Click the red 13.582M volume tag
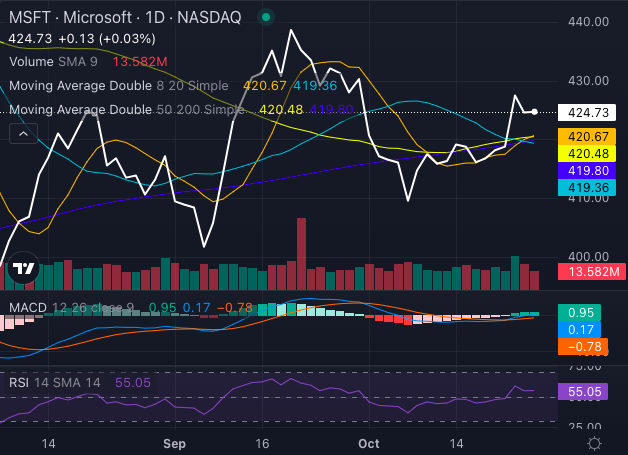This screenshot has width=628, height=455. click(590, 272)
